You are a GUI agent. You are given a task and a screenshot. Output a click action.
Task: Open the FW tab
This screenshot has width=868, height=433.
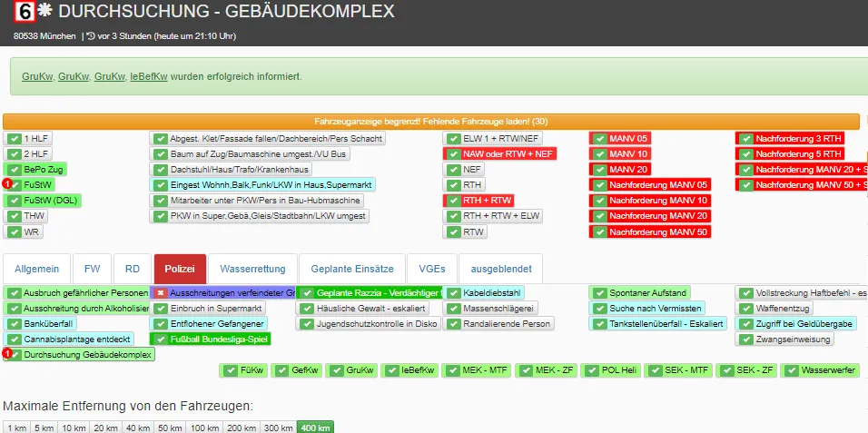[92, 269]
